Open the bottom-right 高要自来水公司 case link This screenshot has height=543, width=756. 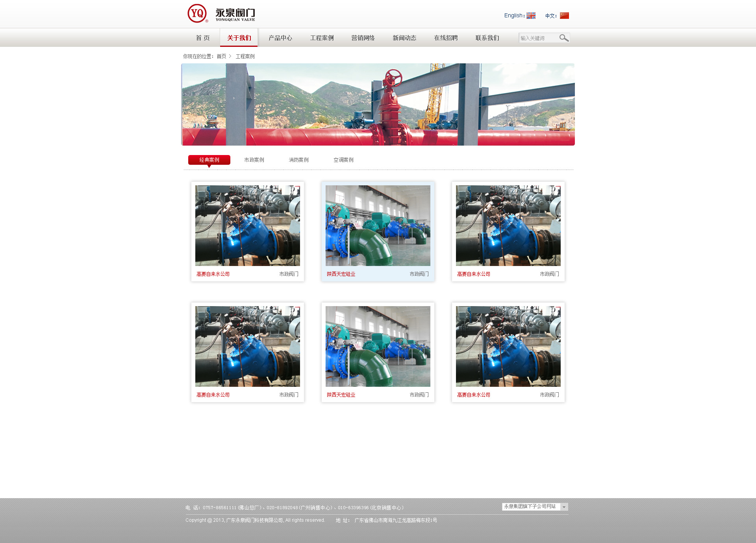click(473, 395)
